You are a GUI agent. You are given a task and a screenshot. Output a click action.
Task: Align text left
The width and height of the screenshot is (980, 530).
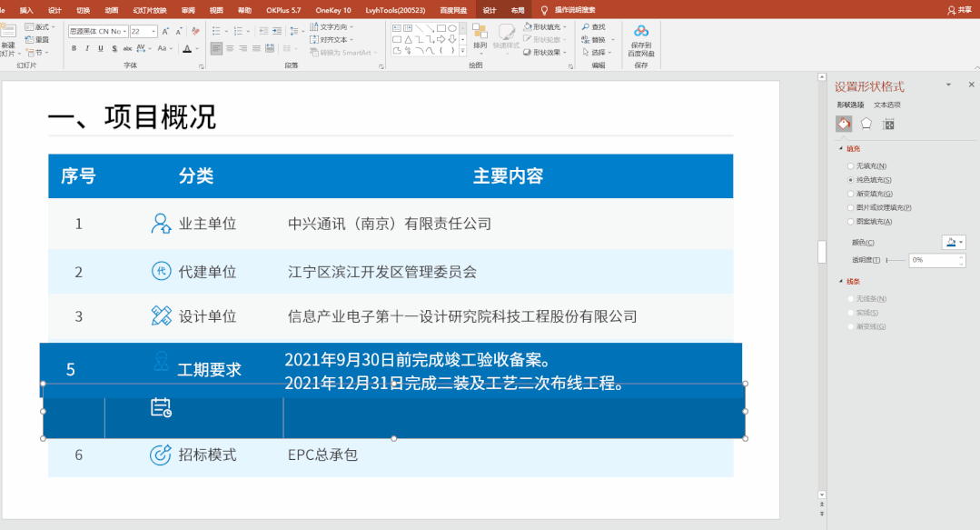pos(216,49)
